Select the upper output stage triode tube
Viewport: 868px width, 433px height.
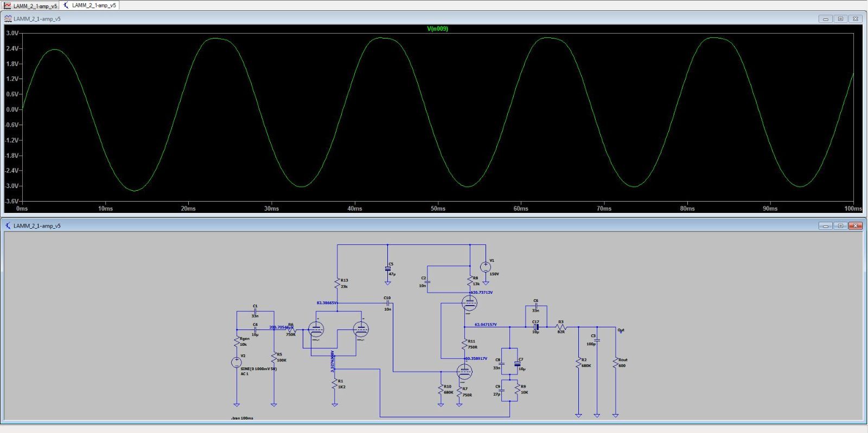(x=469, y=303)
